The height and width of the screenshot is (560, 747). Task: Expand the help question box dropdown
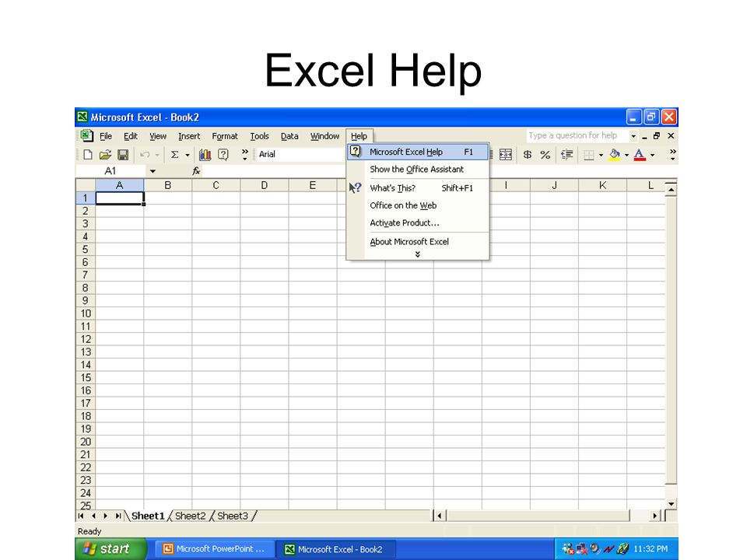[x=633, y=135]
